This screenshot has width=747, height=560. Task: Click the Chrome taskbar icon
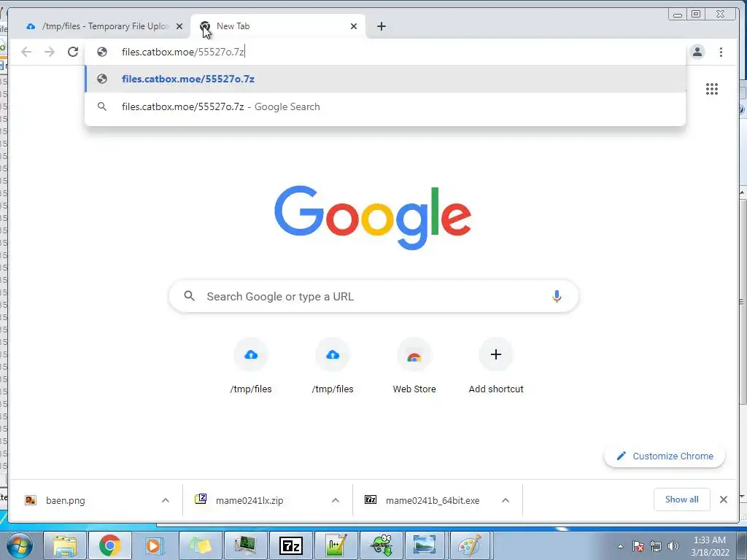coord(110,545)
